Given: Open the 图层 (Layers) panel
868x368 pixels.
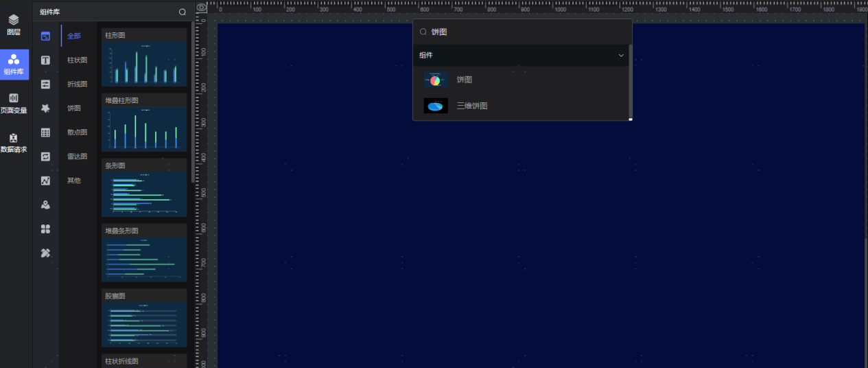Looking at the screenshot, I should [14, 25].
